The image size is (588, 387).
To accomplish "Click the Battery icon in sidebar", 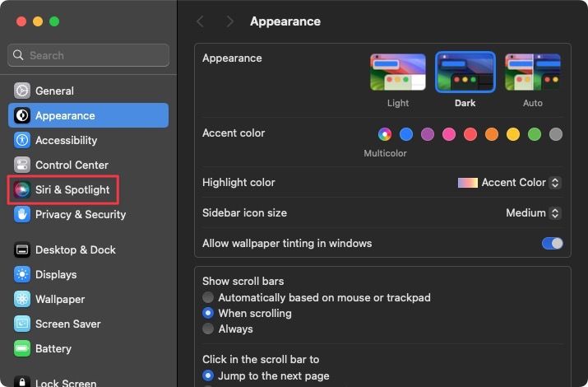I will (21, 348).
